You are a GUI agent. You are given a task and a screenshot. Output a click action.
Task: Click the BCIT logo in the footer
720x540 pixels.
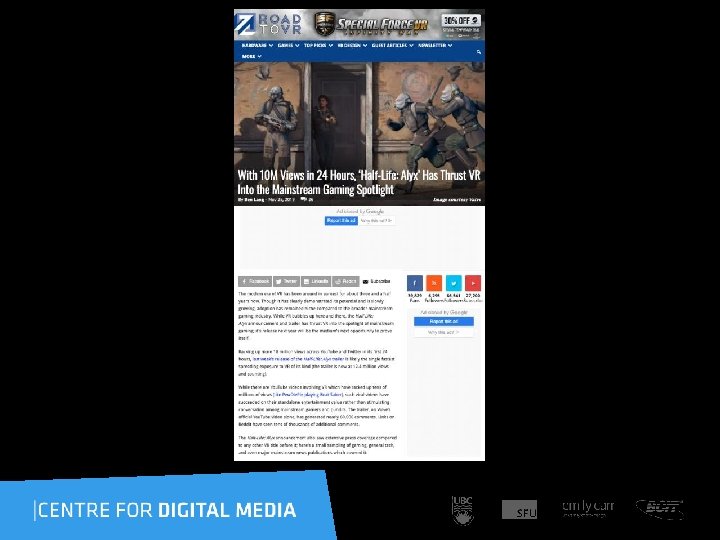tap(660, 509)
